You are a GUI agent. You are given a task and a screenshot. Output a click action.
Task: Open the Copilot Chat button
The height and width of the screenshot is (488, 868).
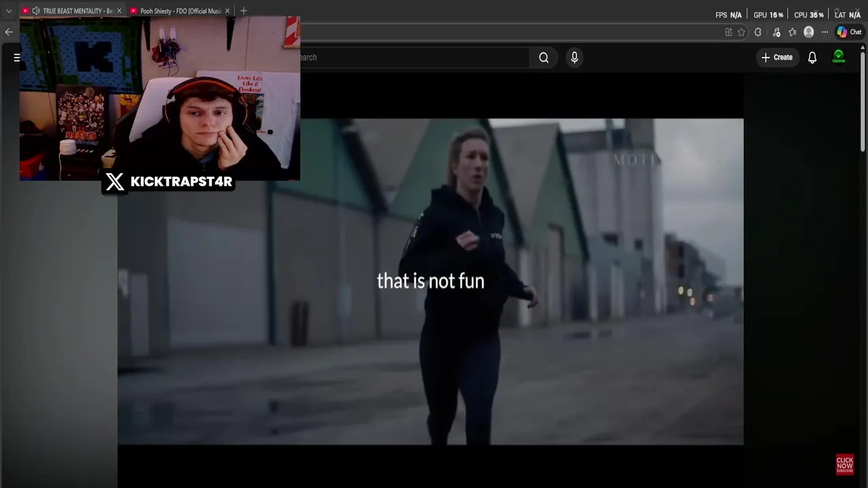click(849, 32)
